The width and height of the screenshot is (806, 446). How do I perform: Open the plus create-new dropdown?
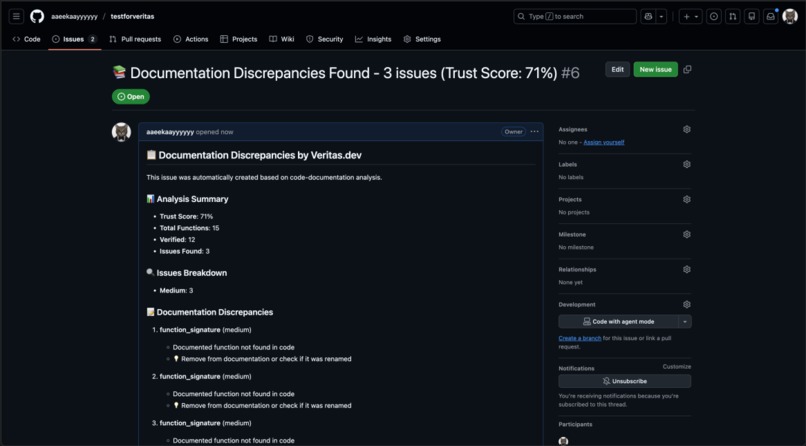pos(690,16)
